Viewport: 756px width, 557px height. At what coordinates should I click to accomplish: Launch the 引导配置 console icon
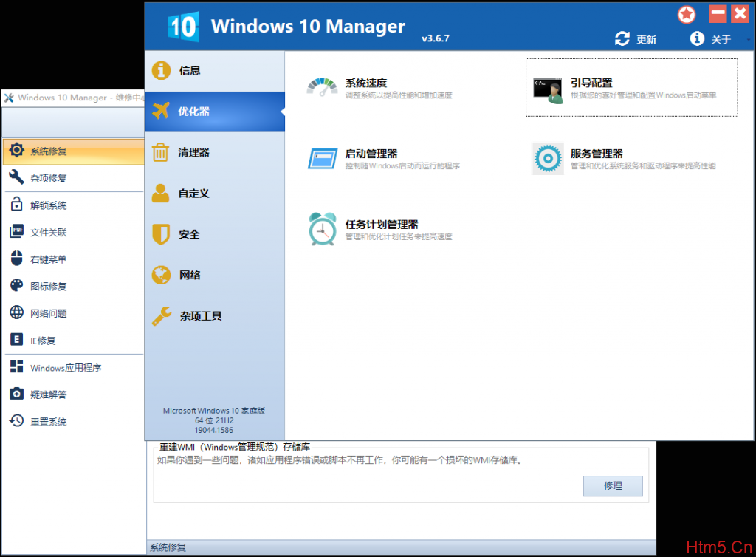(548, 90)
